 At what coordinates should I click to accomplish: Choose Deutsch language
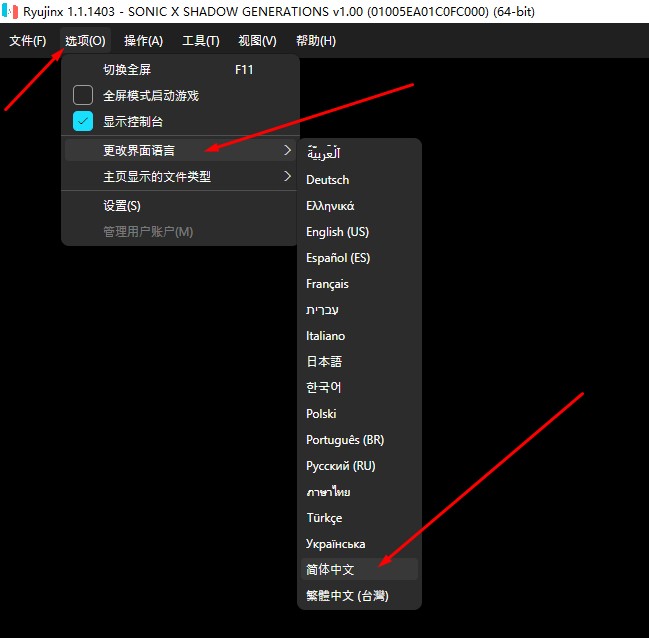coord(359,180)
